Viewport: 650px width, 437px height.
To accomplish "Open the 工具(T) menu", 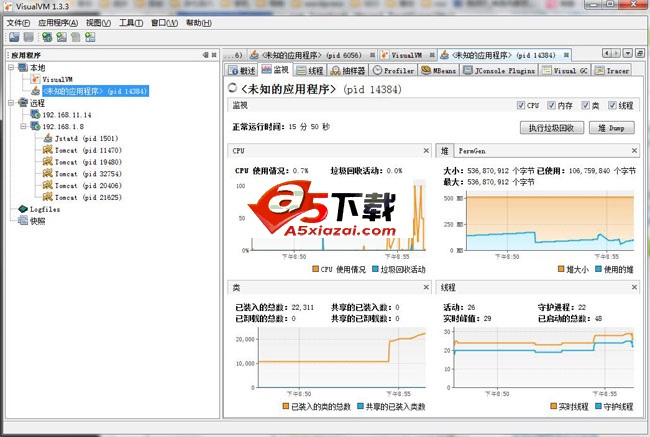I will 131,23.
